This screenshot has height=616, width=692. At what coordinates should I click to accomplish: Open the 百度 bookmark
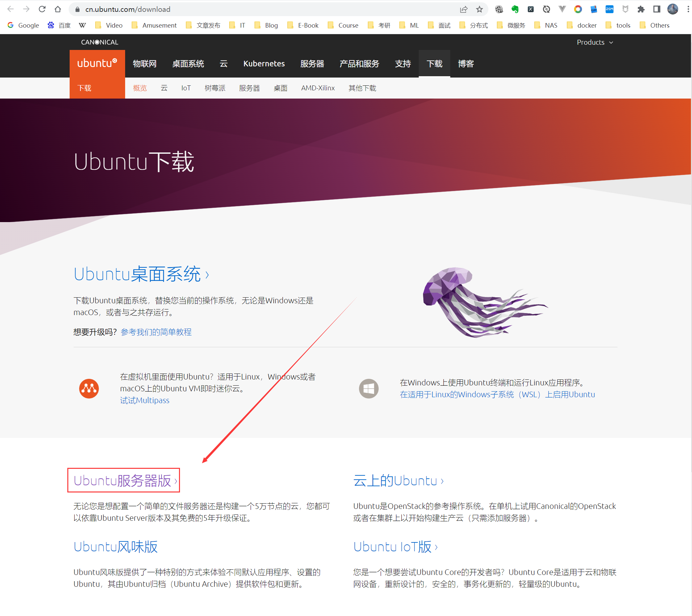pos(59,25)
